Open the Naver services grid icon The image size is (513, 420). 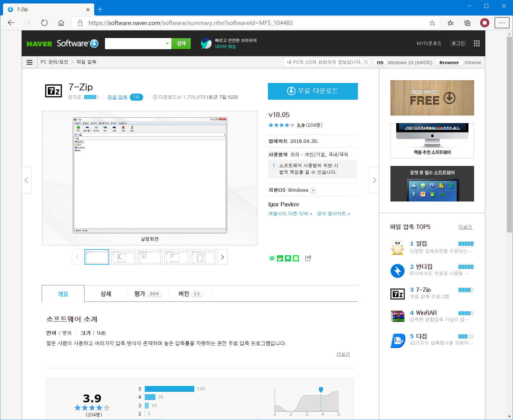click(477, 43)
